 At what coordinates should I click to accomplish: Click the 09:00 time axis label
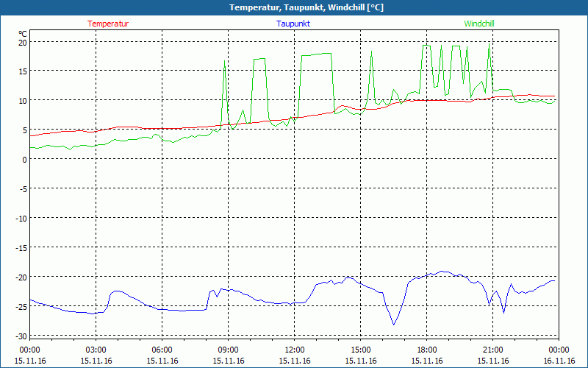click(229, 350)
